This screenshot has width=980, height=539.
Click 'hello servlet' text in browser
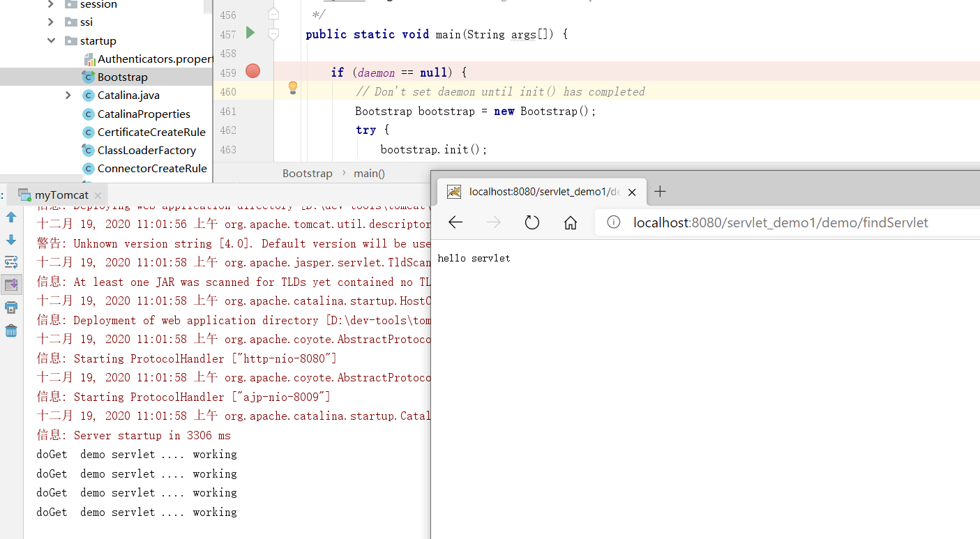474,259
